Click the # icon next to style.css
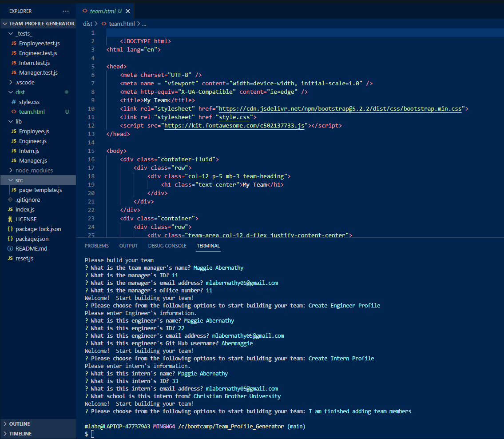504x439 pixels. point(14,102)
